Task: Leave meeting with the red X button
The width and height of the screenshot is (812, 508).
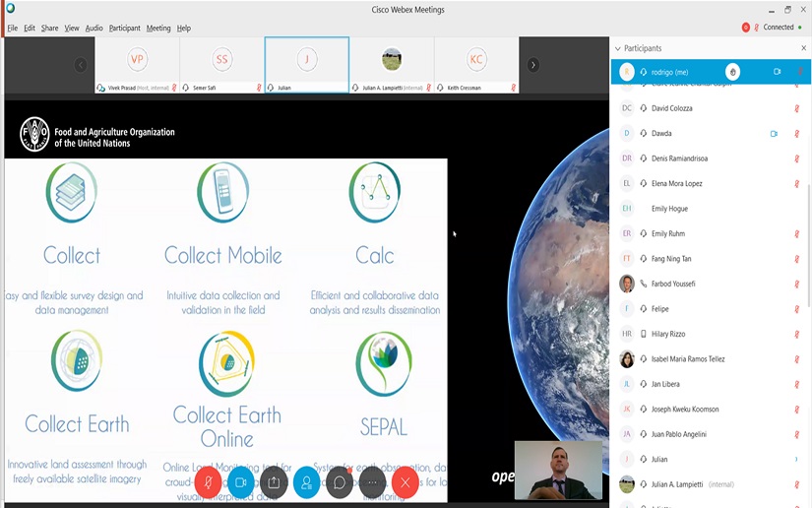Action: [x=406, y=482]
